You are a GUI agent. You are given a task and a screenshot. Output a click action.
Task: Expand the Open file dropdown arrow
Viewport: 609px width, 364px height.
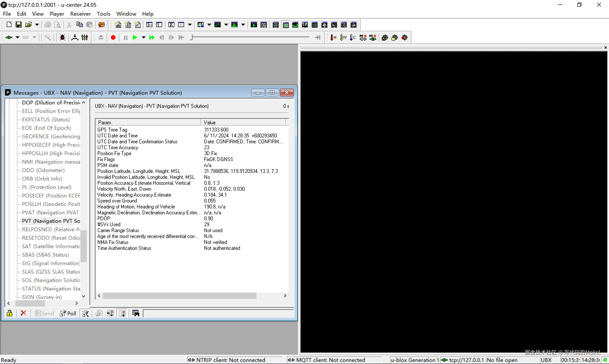[37, 25]
